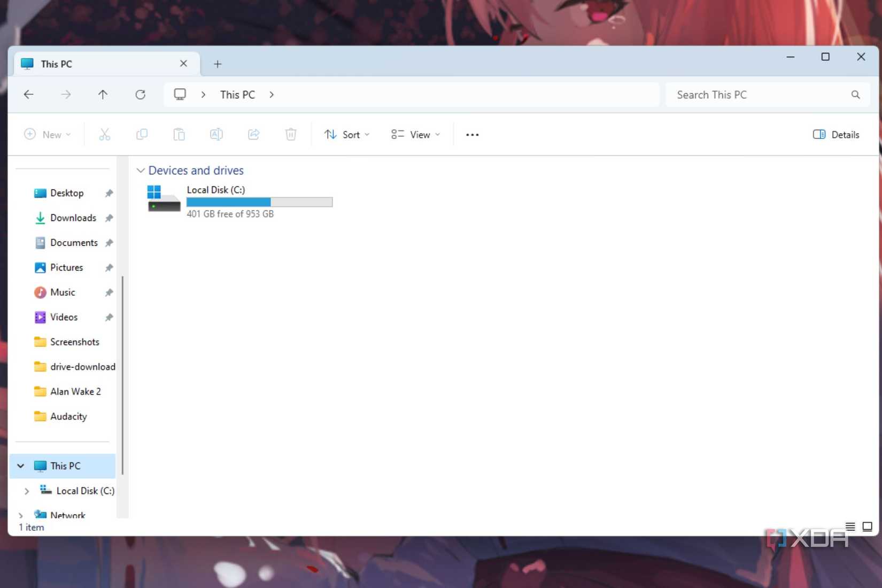Screen dimensions: 882x588
Task: Switch to details list view in status bar
Action: (x=850, y=527)
